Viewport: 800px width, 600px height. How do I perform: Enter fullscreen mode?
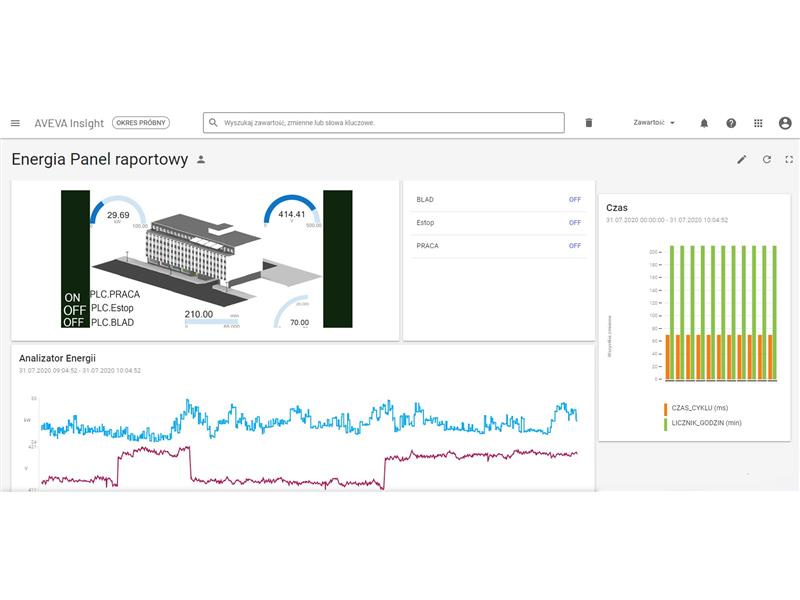tap(789, 160)
